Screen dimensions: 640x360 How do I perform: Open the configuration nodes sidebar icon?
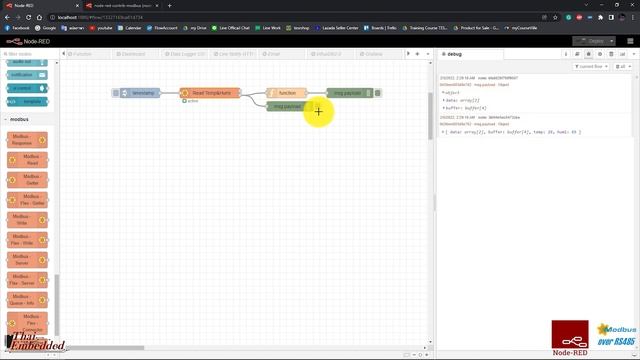tap(600, 54)
